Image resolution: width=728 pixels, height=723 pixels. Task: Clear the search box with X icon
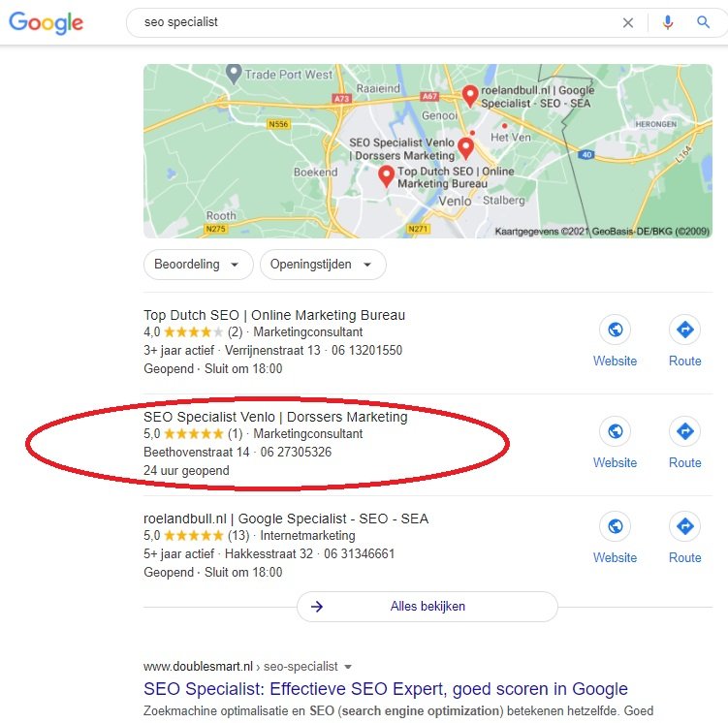point(628,22)
